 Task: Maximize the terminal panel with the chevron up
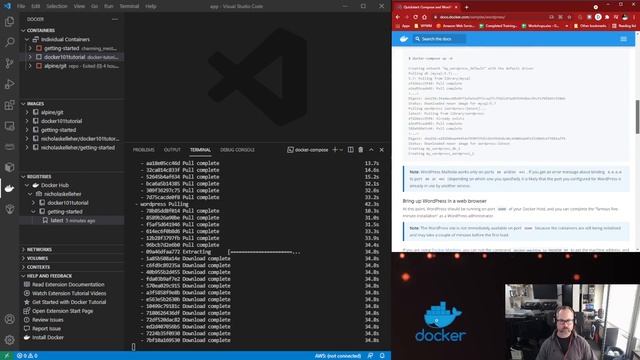[x=371, y=150]
